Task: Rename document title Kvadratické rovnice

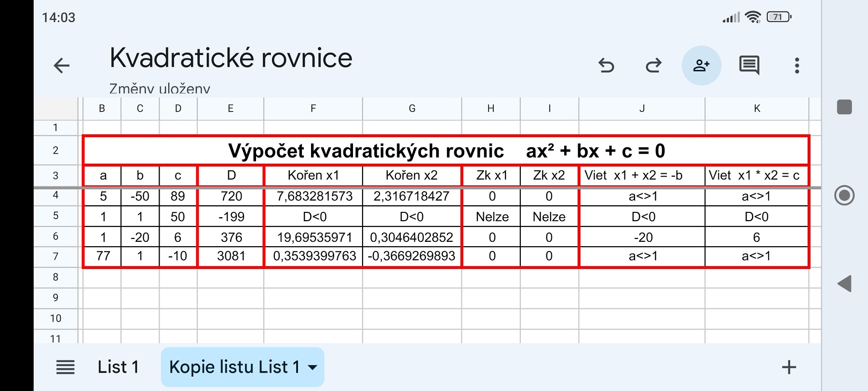Action: pos(231,58)
